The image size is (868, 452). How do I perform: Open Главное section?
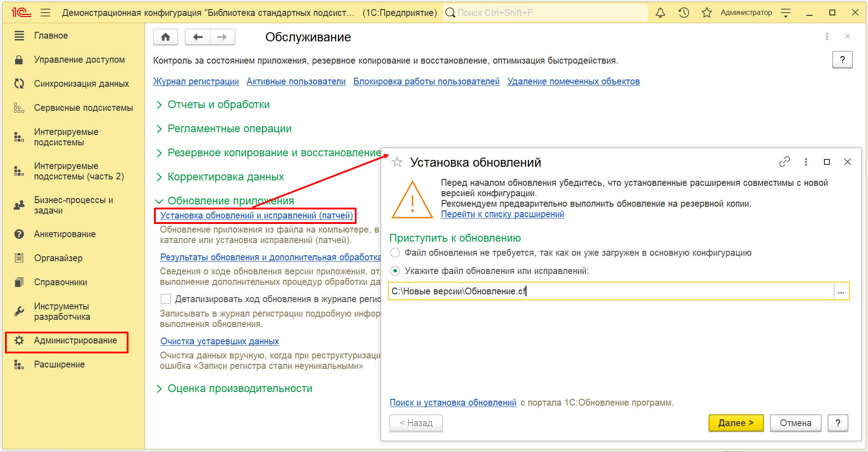point(51,35)
